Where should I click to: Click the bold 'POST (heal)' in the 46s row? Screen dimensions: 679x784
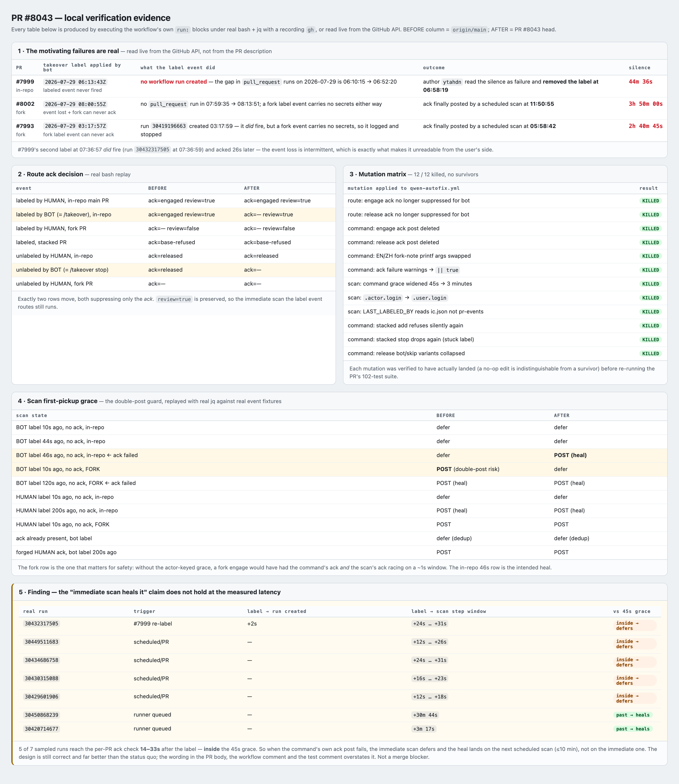tap(570, 455)
